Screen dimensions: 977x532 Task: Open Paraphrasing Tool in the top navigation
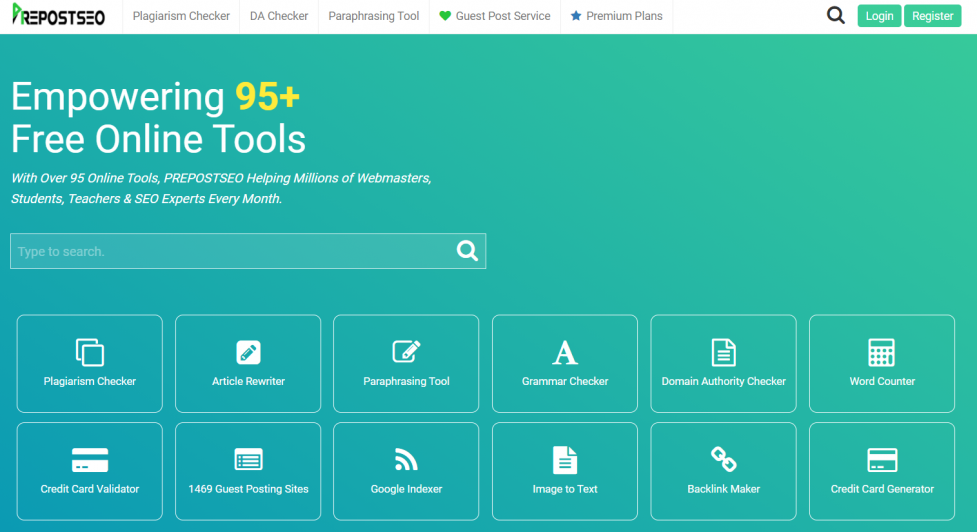pyautogui.click(x=373, y=16)
